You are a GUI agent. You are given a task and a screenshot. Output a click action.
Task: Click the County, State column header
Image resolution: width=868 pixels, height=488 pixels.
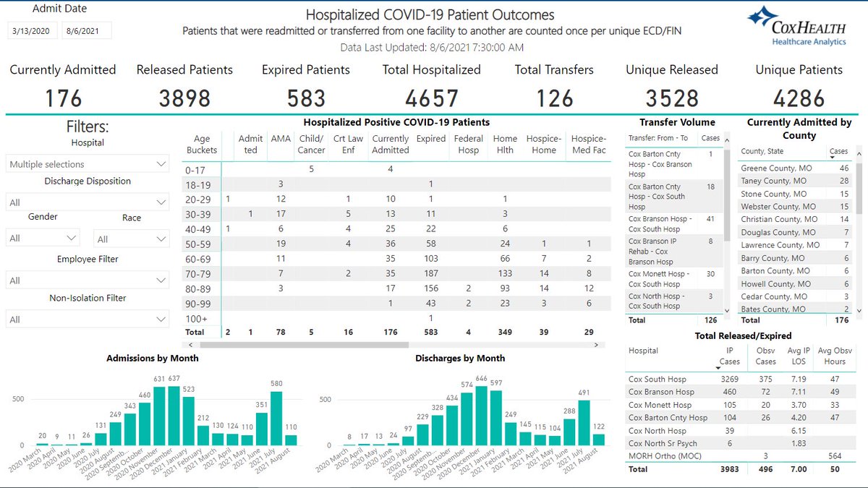[x=763, y=151]
